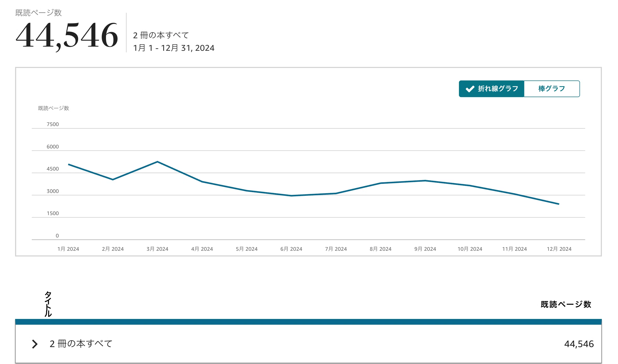Click the date range 1月 1 - 12月 31, 2024
Image resolution: width=618 pixels, height=364 pixels.
(x=174, y=48)
